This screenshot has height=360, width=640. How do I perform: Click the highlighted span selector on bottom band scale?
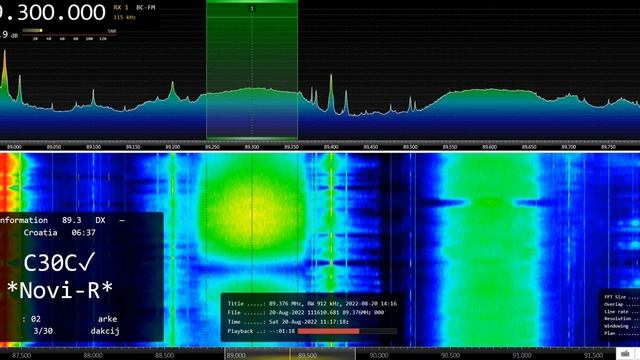tap(290, 354)
